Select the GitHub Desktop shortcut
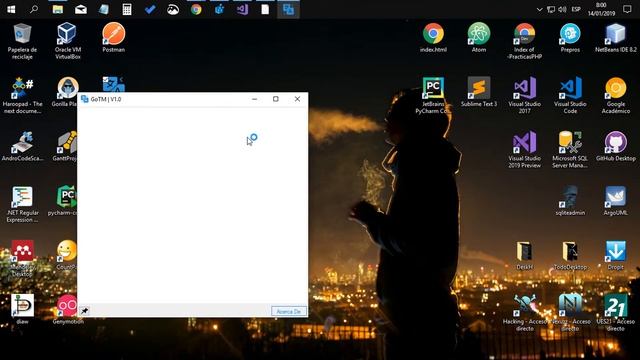 coord(616,146)
